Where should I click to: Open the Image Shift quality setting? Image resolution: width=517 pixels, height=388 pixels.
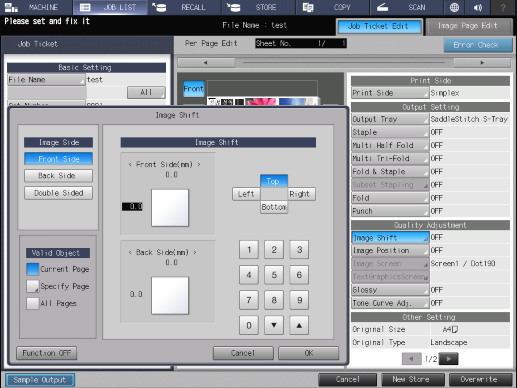pos(390,238)
